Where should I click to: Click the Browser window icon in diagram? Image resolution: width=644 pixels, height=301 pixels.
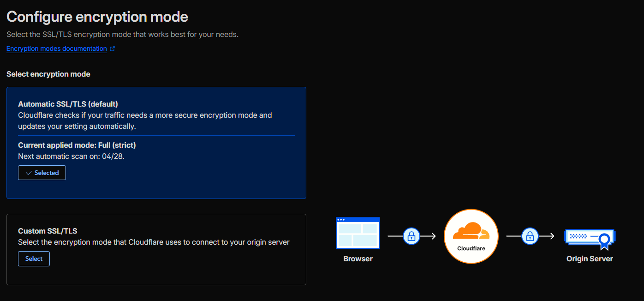[x=358, y=232]
